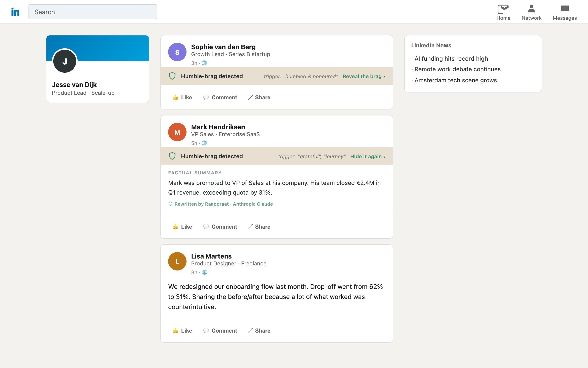Collapse Mark's post with Hide it again
Viewport: 588px width, 368px height.
tap(368, 156)
